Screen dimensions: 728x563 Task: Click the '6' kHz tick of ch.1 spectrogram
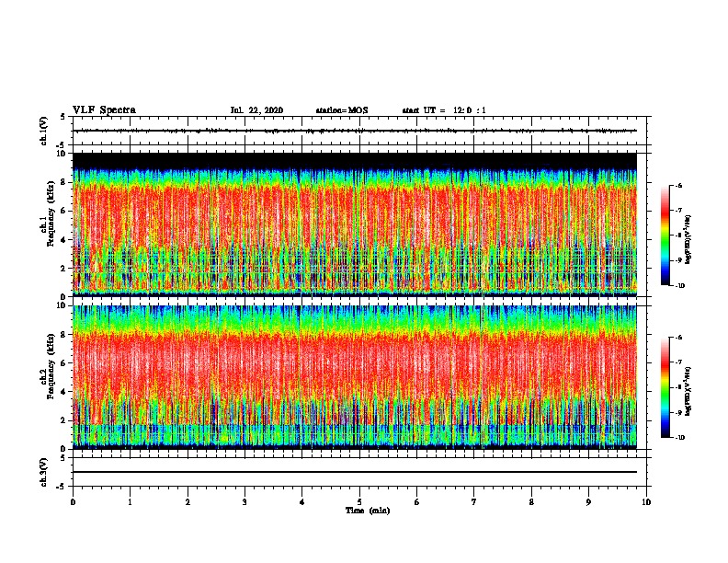(x=63, y=211)
